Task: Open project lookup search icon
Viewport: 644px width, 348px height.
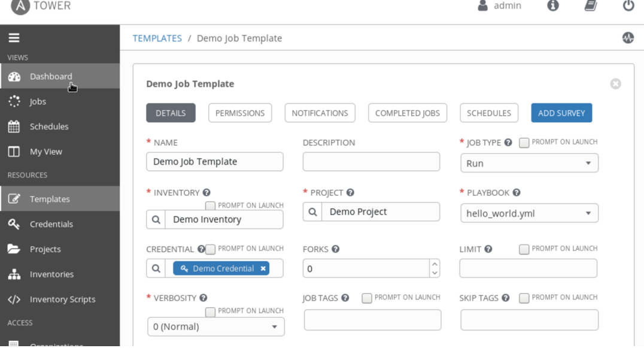Action: pyautogui.click(x=312, y=211)
